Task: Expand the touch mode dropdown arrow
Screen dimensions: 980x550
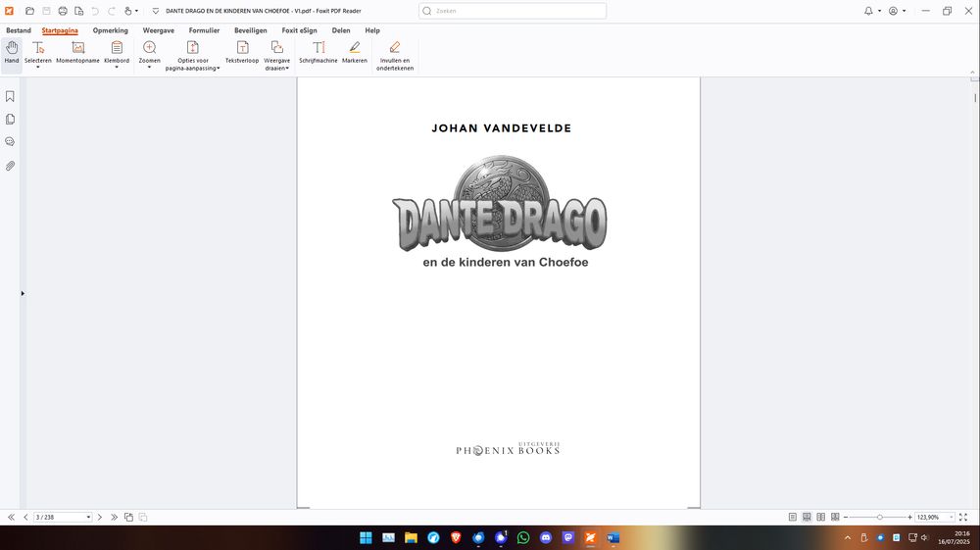Action: coord(136,11)
